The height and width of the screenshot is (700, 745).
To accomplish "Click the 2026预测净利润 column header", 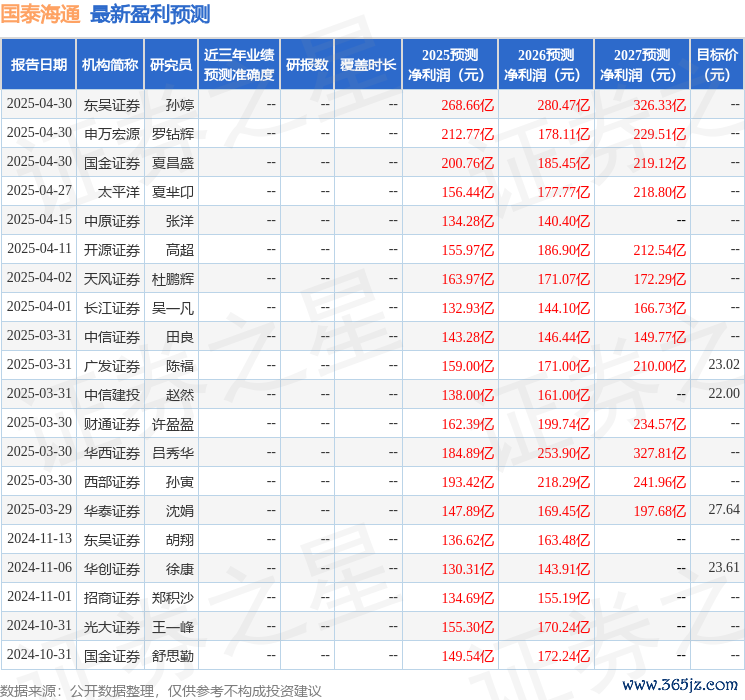I will point(546,64).
